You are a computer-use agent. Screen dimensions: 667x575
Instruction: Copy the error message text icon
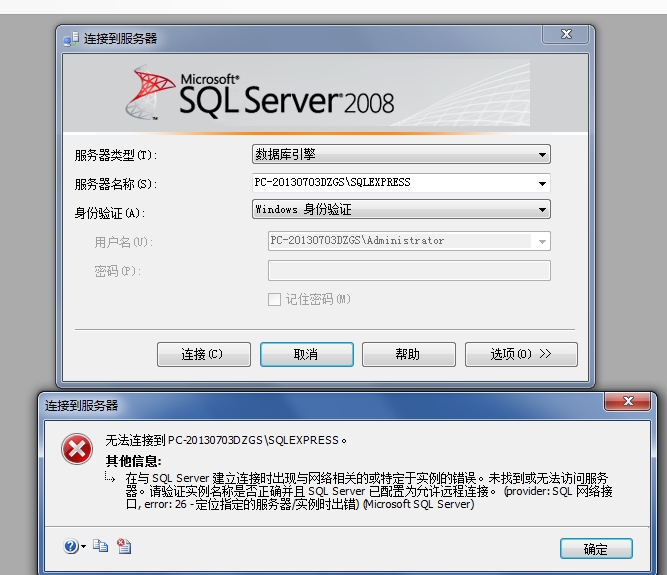pos(100,546)
